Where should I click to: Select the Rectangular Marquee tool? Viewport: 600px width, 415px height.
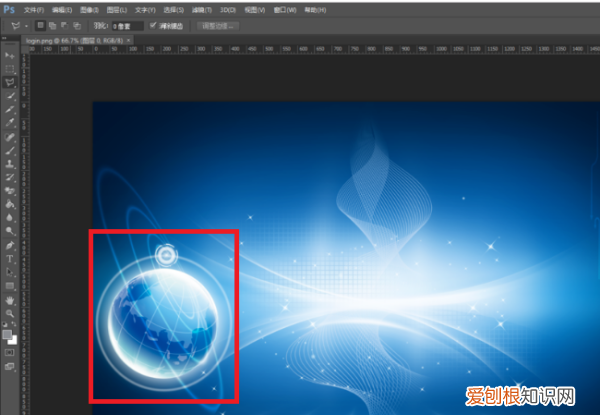[x=10, y=69]
